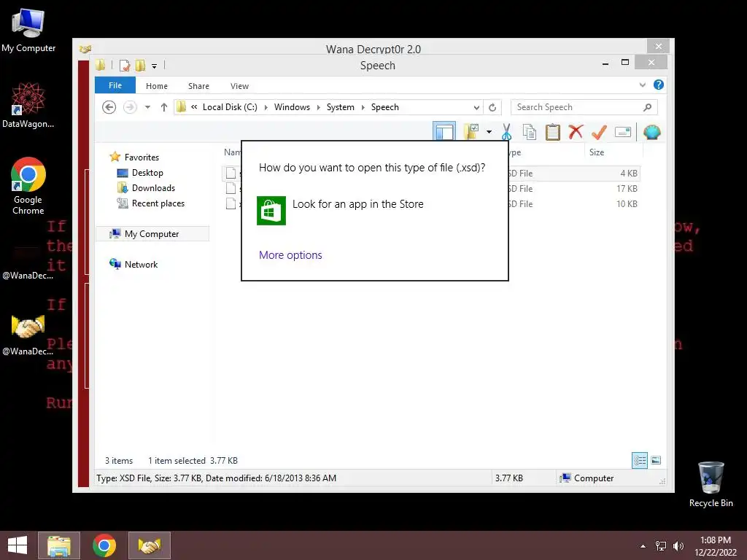The image size is (747, 560).
Task: Expand the folder options toolbar dropdown arrow
Action: (x=489, y=131)
